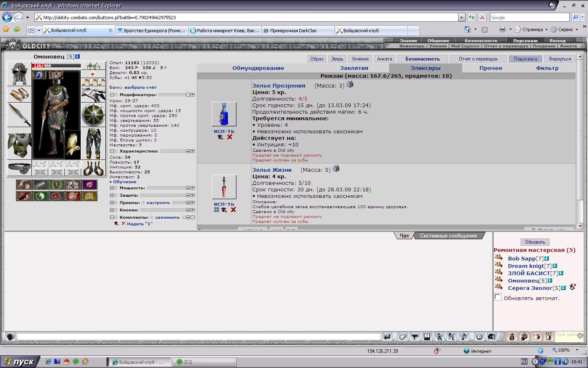Image resolution: width=588 pixels, height=368 pixels.
Task: Click the Обновить button
Action: (x=535, y=242)
